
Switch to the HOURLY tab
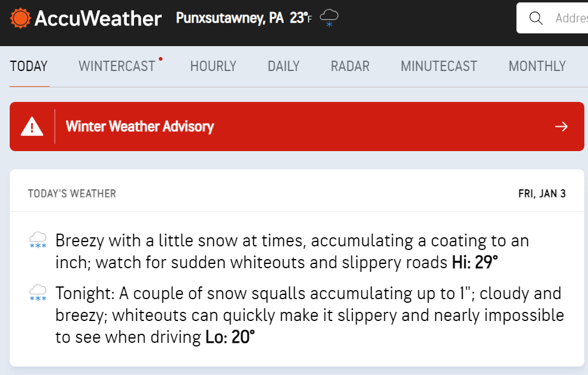[213, 66]
